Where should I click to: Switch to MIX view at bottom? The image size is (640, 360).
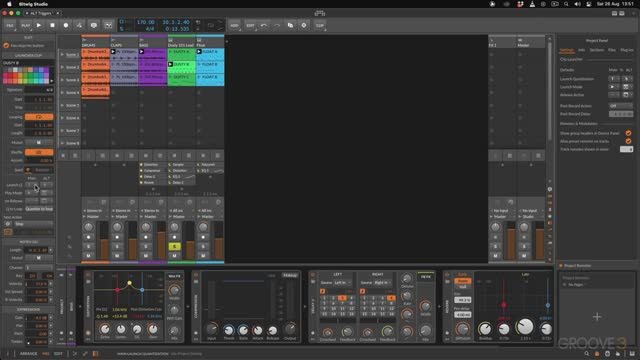46,354
